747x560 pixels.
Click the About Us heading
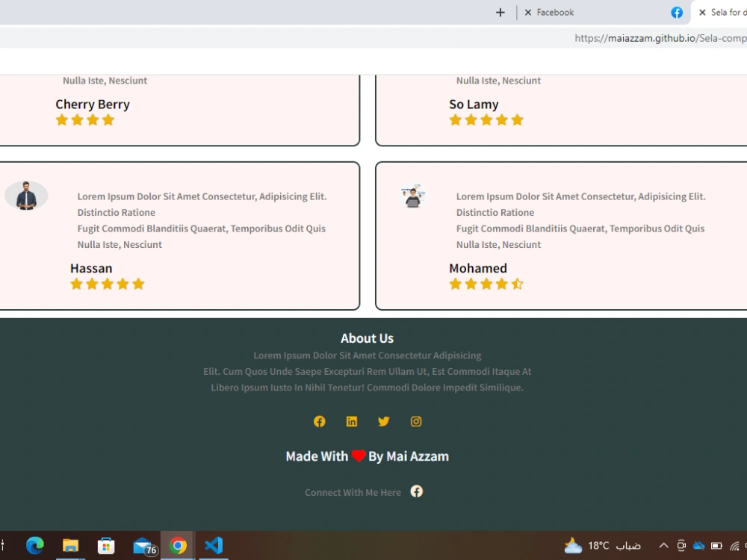click(x=367, y=338)
